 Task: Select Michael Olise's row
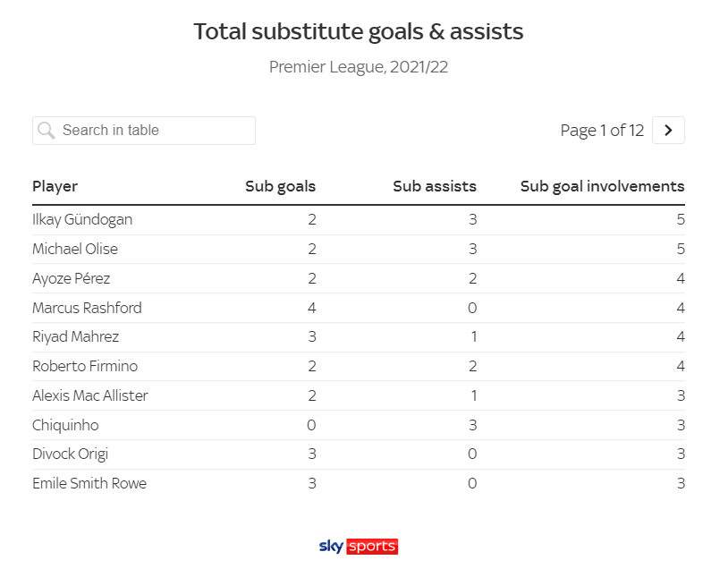coord(75,249)
